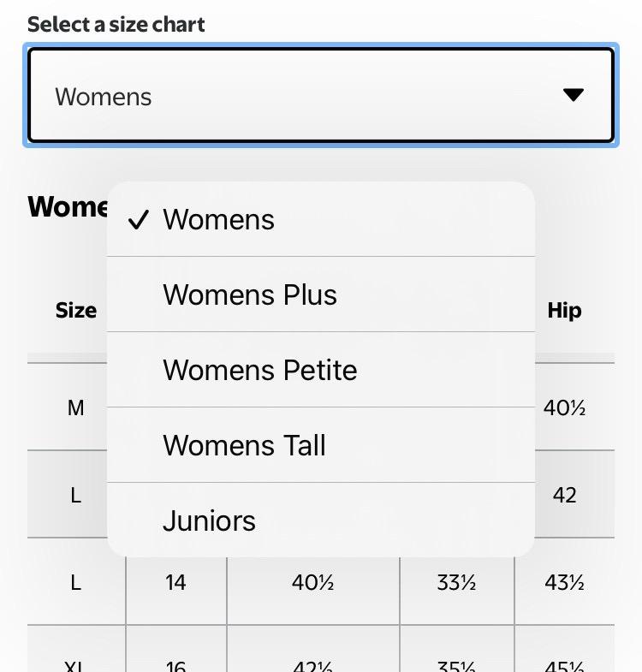Open the Womens size chart combo box
642x672 pixels.
(x=320, y=95)
